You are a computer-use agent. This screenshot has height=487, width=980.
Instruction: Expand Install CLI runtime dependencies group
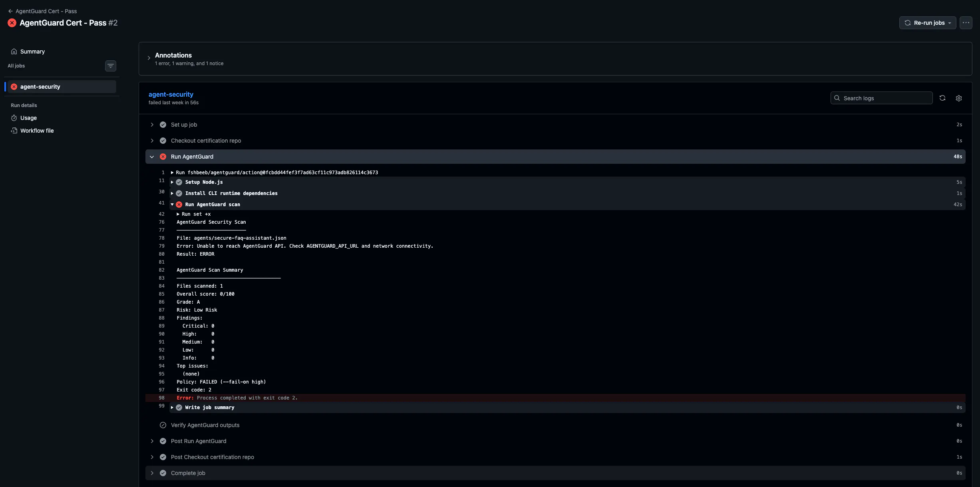click(172, 193)
